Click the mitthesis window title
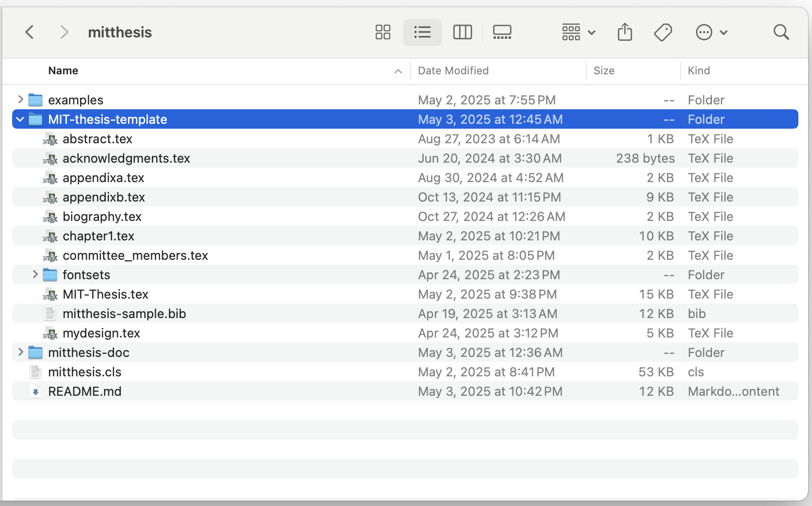Screen dimensions: 812x506 tap(120, 33)
